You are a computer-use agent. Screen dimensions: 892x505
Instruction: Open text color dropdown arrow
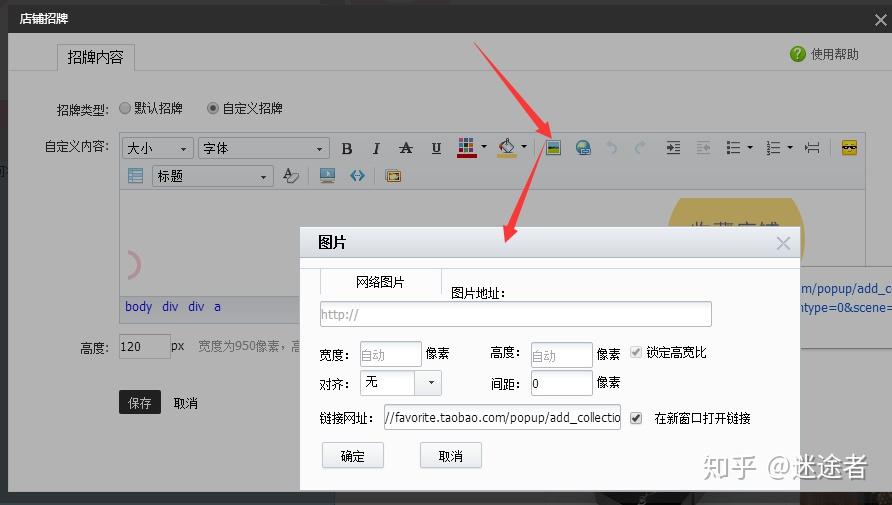pos(484,147)
